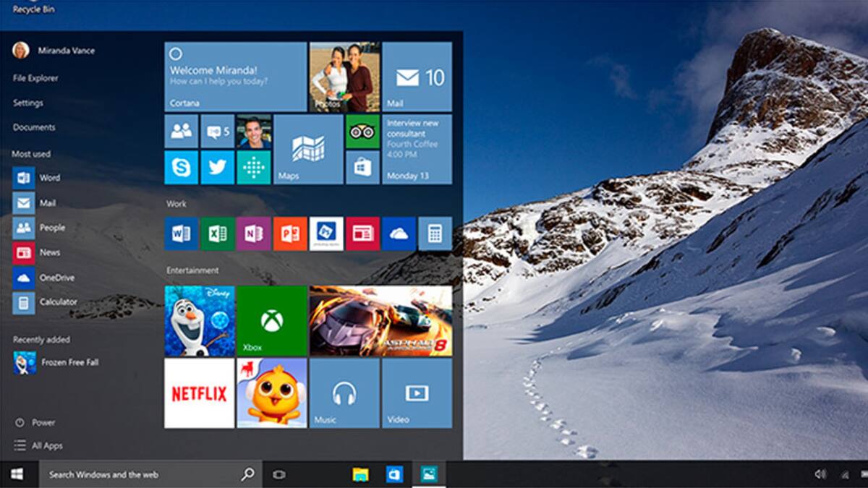Open the OneNote tile
Viewport: 868px width, 488px height.
tap(253, 234)
